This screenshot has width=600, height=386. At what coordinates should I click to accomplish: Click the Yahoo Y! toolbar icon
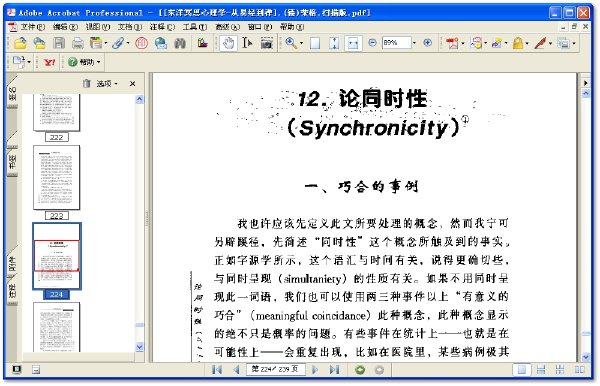(49, 62)
